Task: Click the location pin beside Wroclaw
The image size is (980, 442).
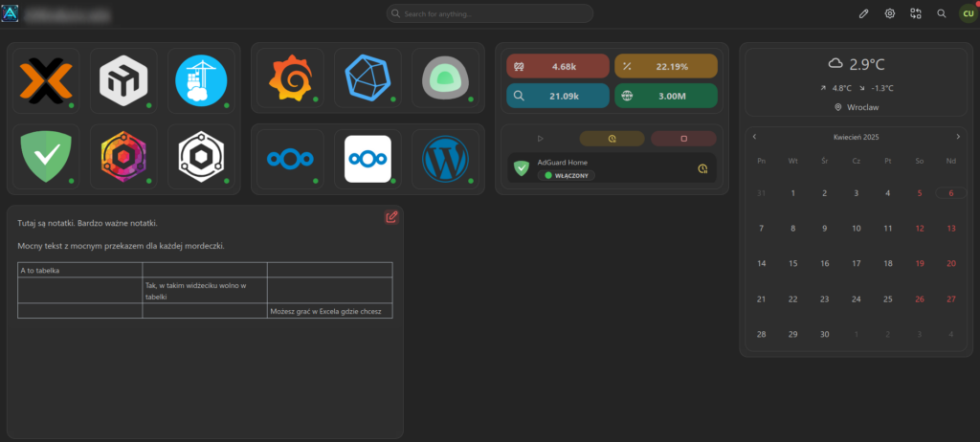Action: tap(838, 107)
